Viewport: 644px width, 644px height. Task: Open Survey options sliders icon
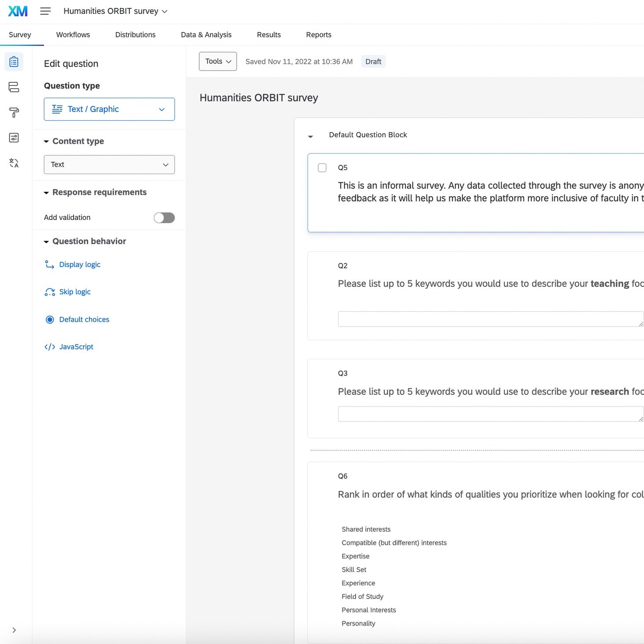point(14,138)
